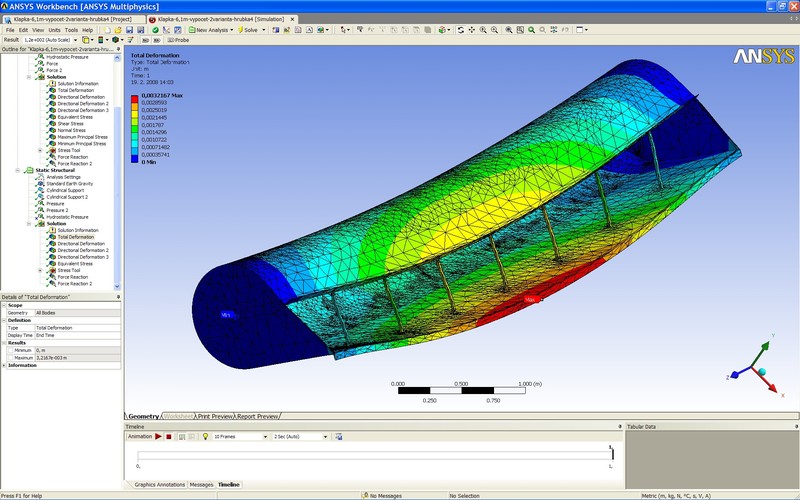Open the Tools menu
This screenshot has width=800, height=500.
(x=71, y=30)
